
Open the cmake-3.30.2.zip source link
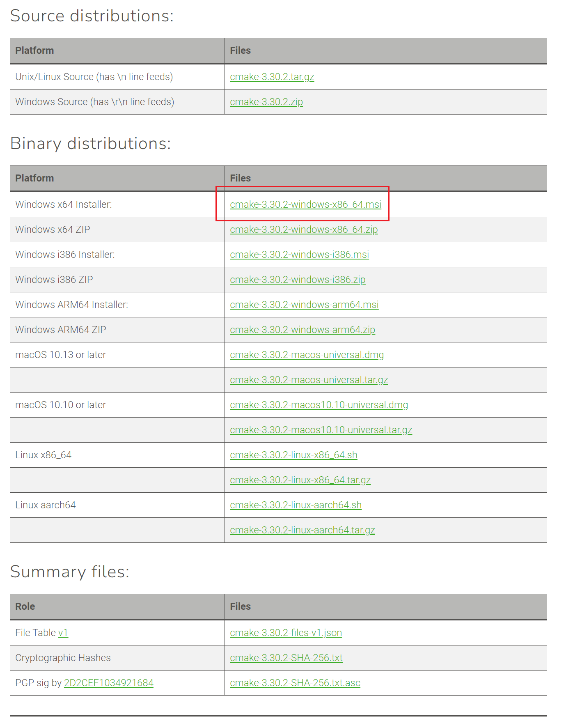(266, 102)
